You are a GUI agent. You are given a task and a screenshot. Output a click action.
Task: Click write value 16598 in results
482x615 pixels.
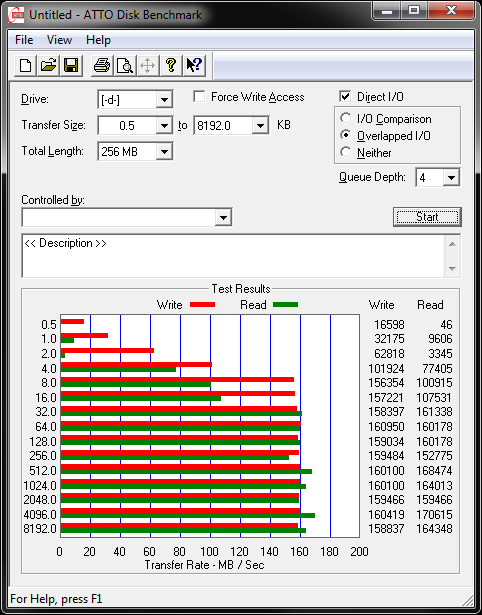pos(387,325)
